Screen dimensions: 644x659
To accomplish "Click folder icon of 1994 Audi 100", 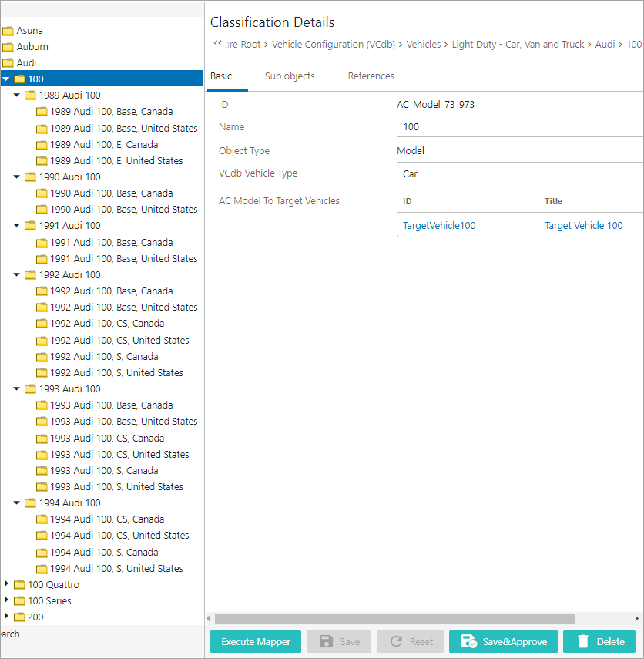I will pos(30,503).
